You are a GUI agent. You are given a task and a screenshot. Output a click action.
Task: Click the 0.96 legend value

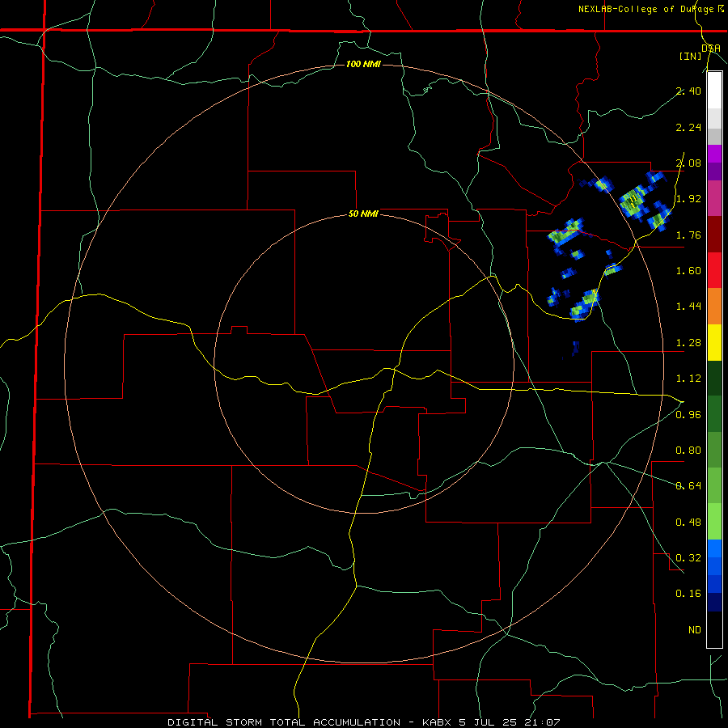(688, 415)
